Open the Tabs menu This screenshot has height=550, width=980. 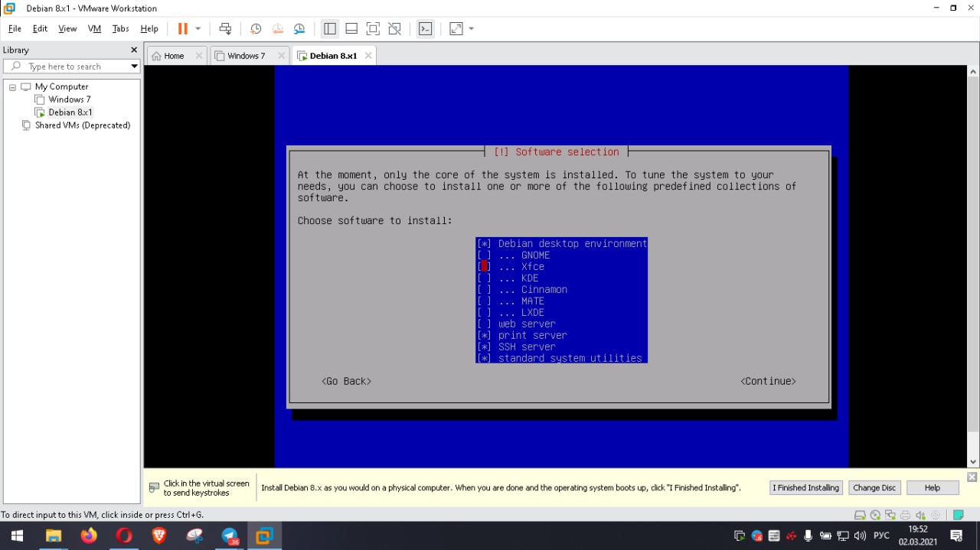click(120, 28)
